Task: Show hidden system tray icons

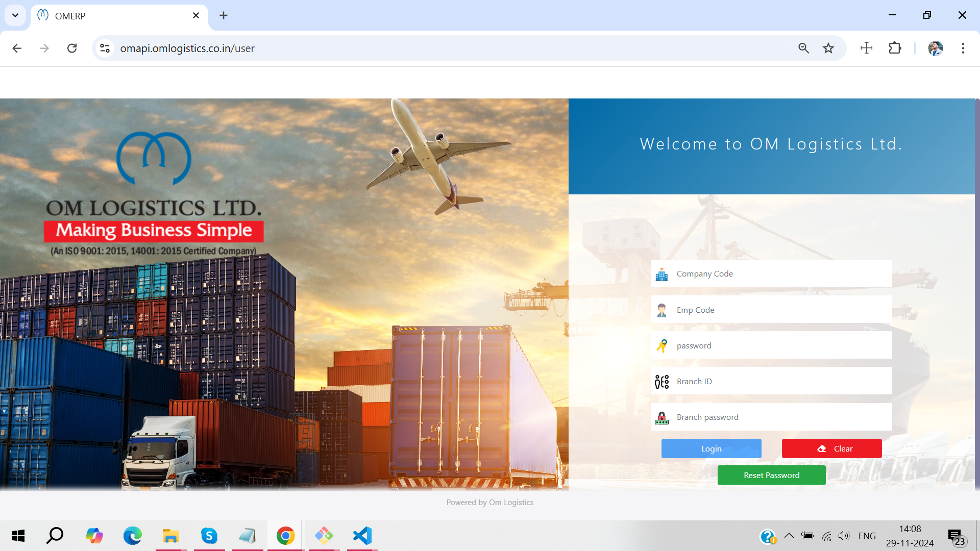Action: click(x=789, y=536)
